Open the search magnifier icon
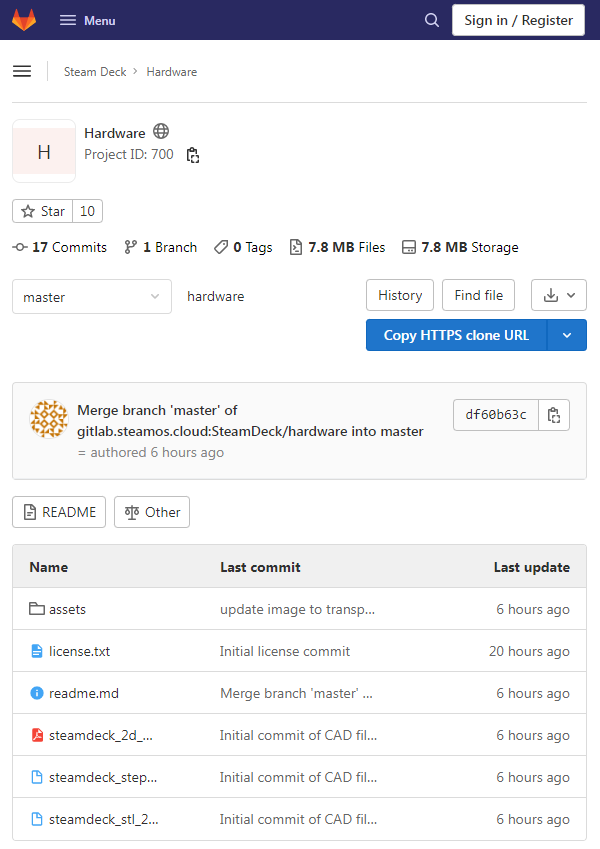The width and height of the screenshot is (600, 849). click(432, 20)
